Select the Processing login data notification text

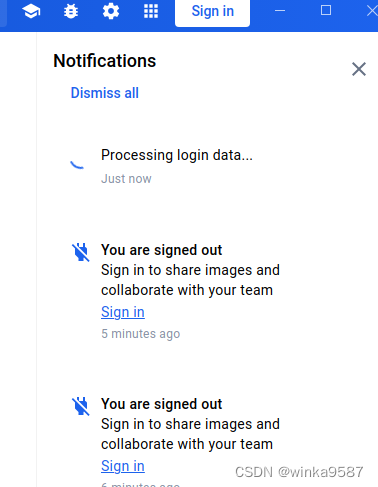pyautogui.click(x=177, y=155)
